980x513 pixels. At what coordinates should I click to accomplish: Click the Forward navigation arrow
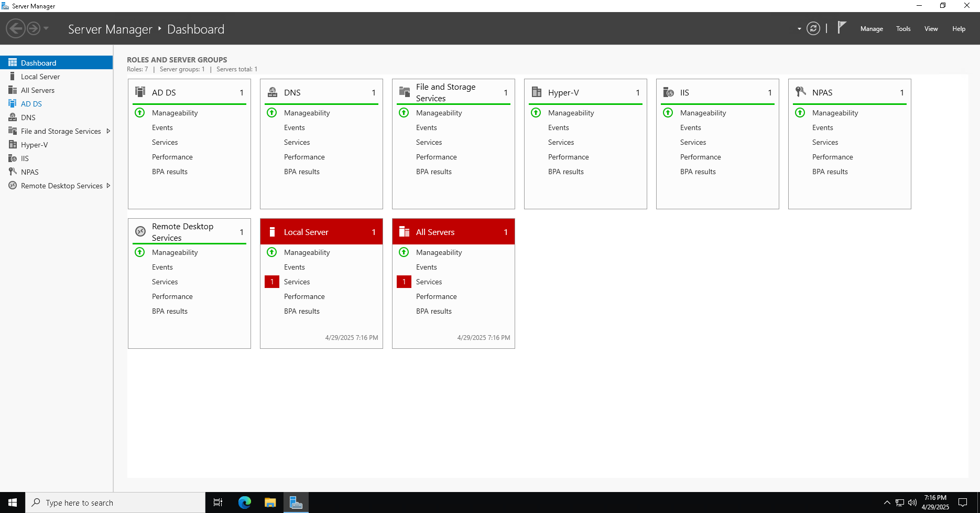point(34,28)
